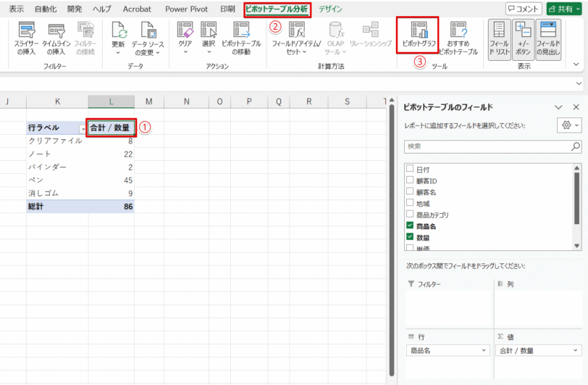Toggle the フィールドリスト field list button

[500, 38]
